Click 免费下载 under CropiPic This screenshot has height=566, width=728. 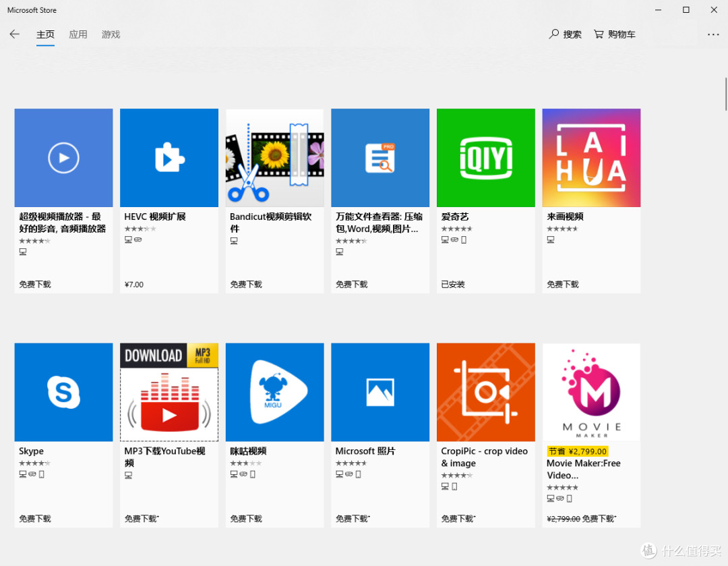(x=458, y=519)
